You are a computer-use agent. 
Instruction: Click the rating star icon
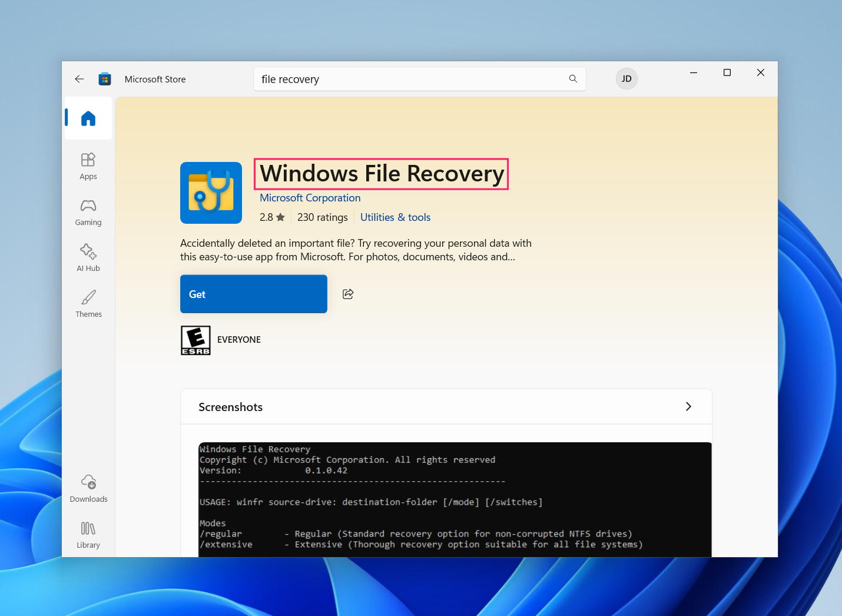280,217
